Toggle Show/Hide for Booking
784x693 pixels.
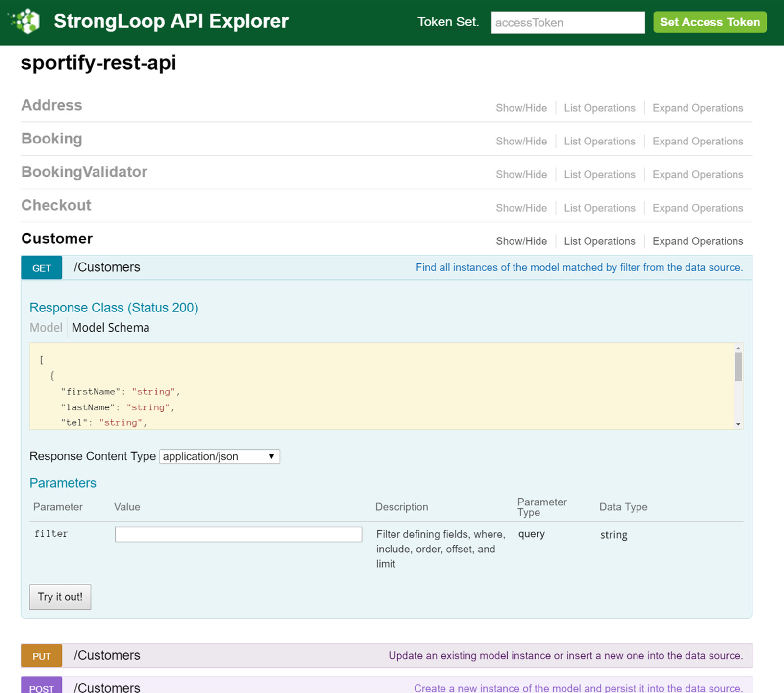(521, 141)
